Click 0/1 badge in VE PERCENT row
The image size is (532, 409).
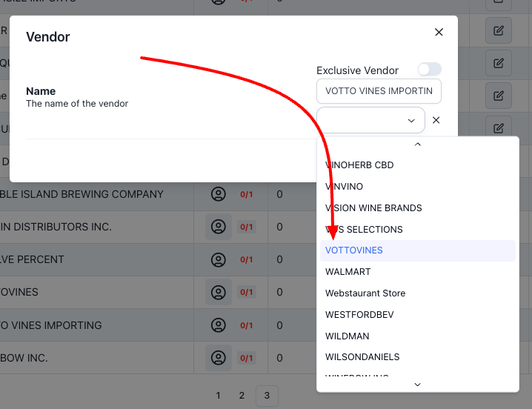tap(247, 259)
